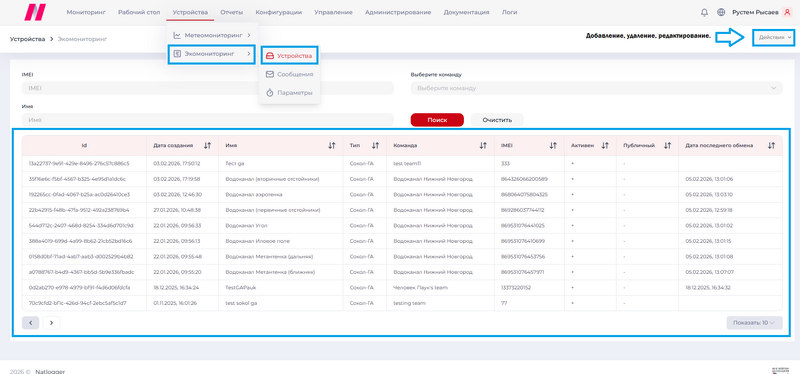Select row Водоканал аэротенка
Viewport: 800px width, 374px height.
tap(402, 194)
